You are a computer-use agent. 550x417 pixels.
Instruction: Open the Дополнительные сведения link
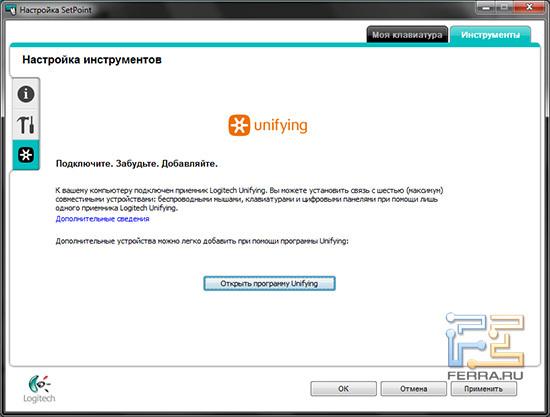tap(102, 219)
